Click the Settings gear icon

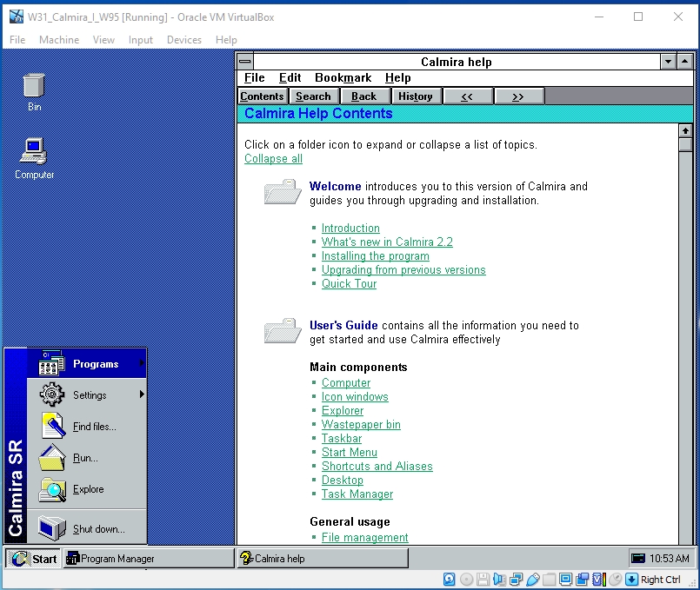click(51, 394)
